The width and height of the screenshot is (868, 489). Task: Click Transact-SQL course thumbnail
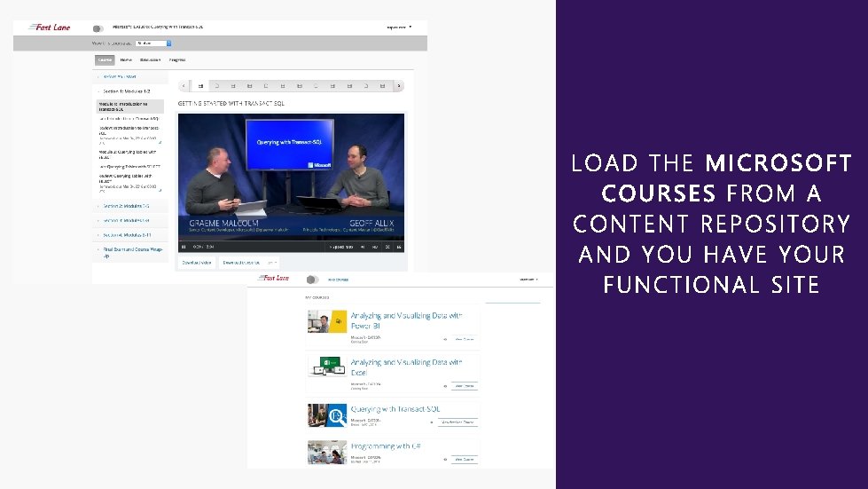click(x=327, y=415)
